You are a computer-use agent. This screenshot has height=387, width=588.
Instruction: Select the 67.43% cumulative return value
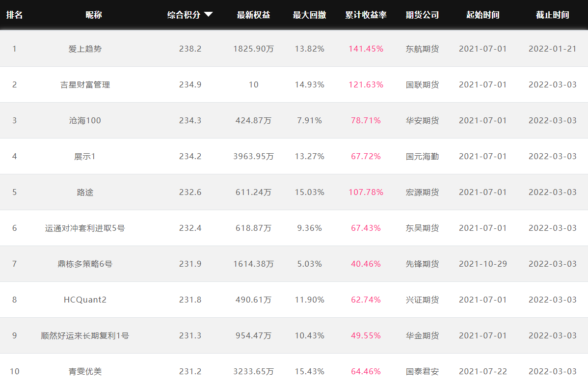[366, 228]
